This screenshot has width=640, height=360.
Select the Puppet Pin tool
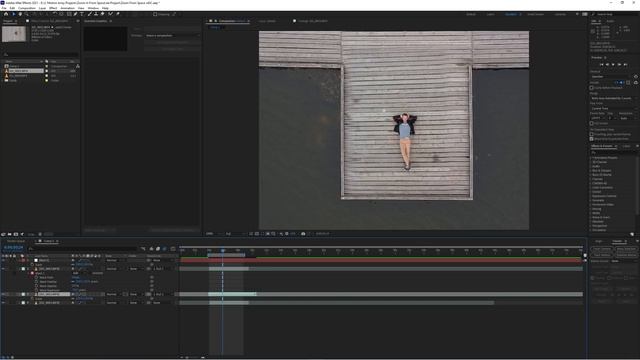[x=118, y=14]
